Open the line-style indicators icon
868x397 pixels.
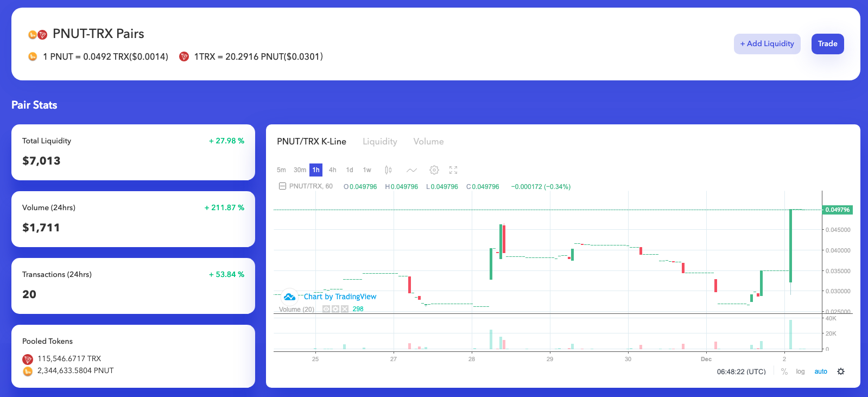coord(411,170)
